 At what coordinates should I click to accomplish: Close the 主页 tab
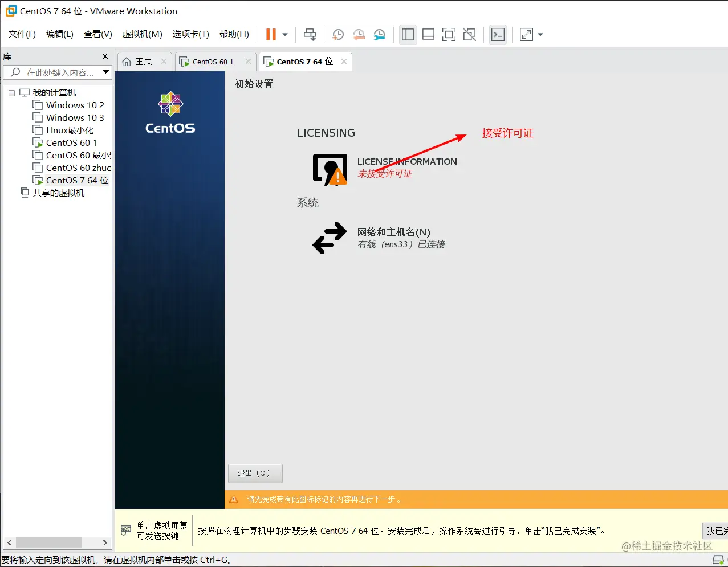point(164,62)
